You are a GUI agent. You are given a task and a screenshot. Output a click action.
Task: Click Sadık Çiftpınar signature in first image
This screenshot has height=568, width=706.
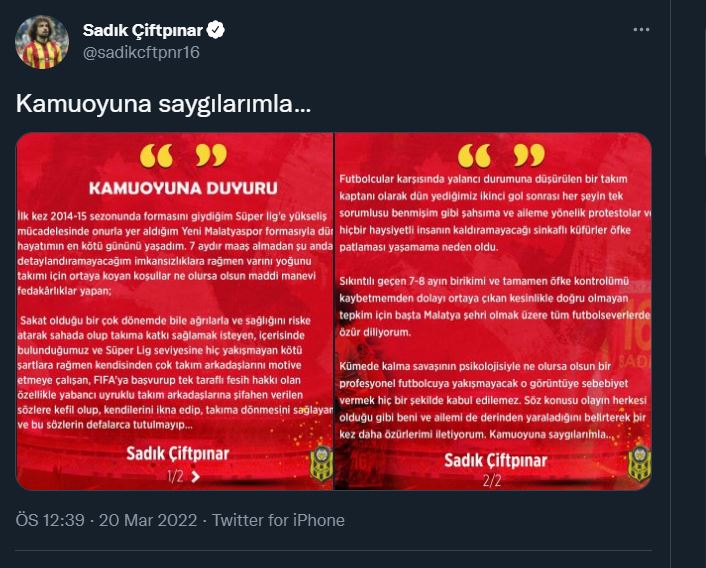[x=177, y=454]
